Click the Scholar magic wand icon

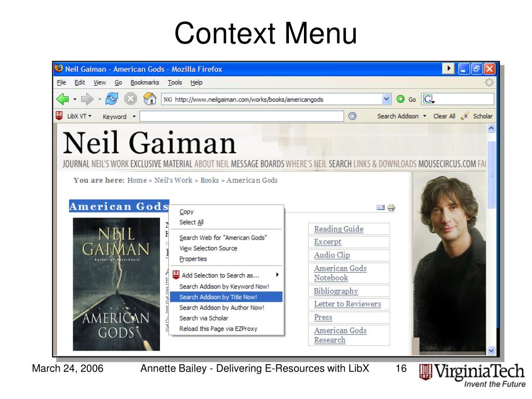point(465,116)
